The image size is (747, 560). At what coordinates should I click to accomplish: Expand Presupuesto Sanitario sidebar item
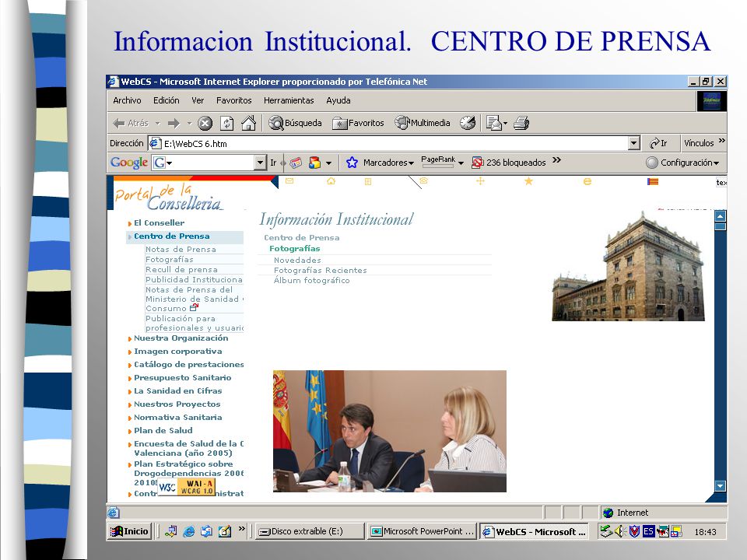coord(182,378)
